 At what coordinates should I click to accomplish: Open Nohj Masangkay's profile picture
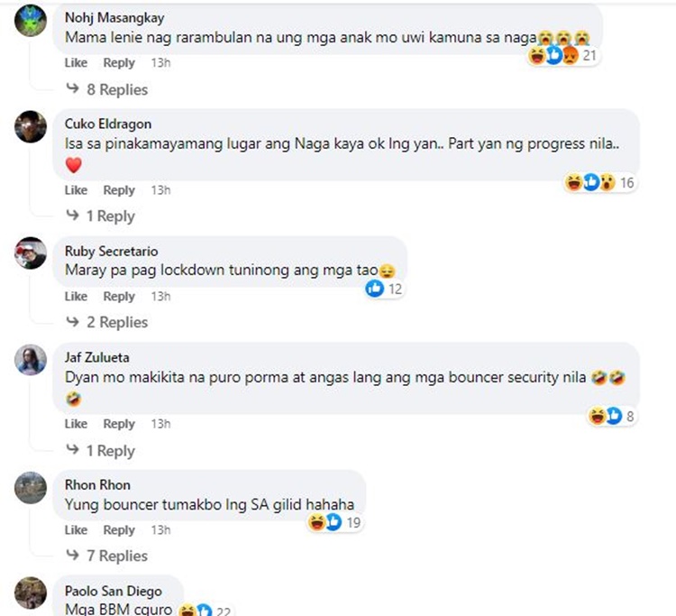[x=31, y=21]
